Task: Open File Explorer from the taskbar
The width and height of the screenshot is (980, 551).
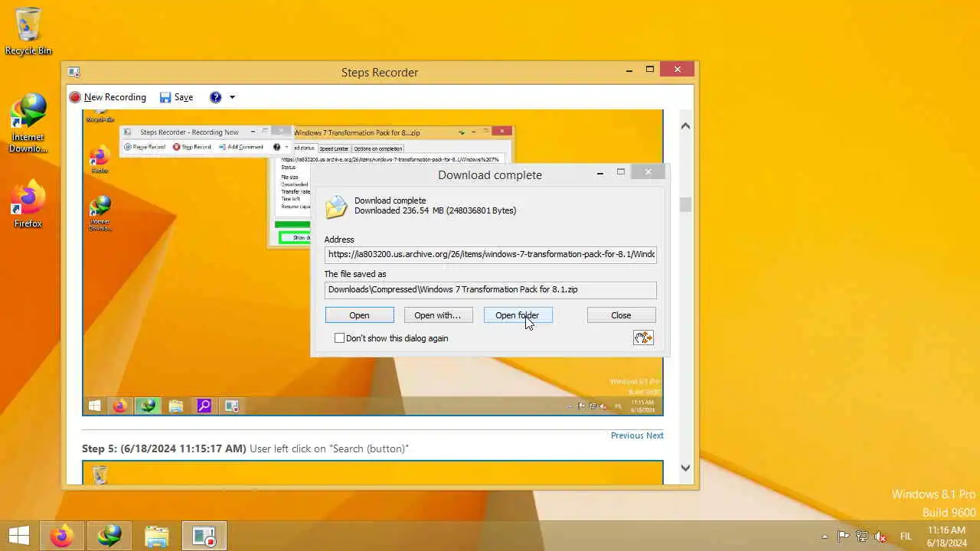Action: tap(157, 536)
